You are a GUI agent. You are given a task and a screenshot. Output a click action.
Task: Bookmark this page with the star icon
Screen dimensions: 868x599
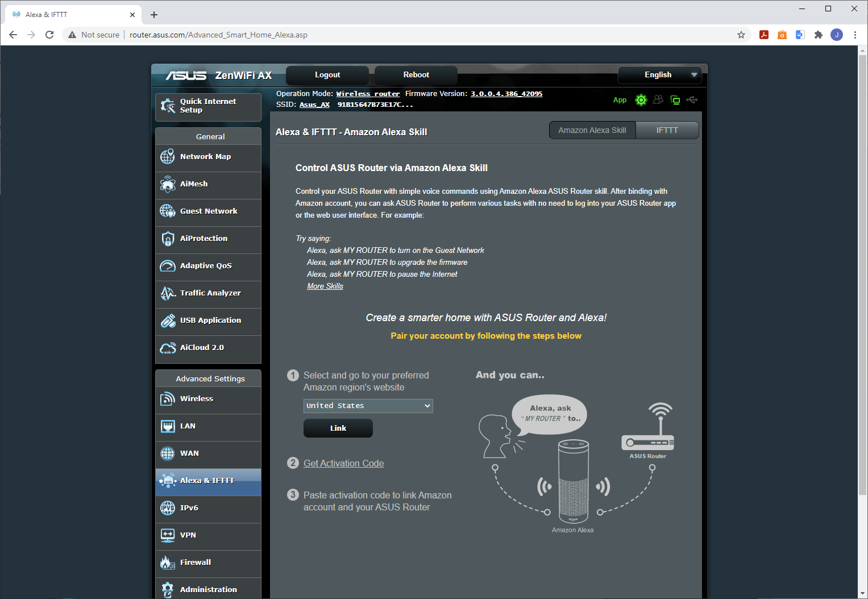(x=741, y=35)
